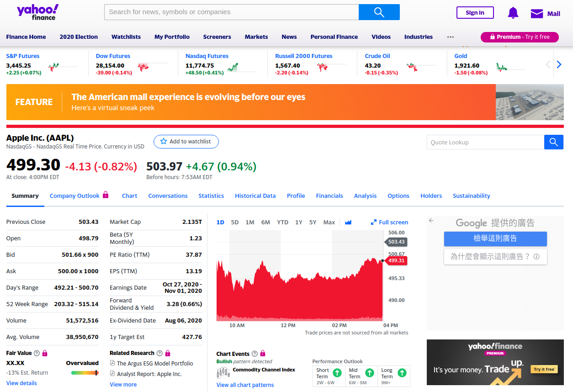Open Screeners navigation item

click(217, 37)
